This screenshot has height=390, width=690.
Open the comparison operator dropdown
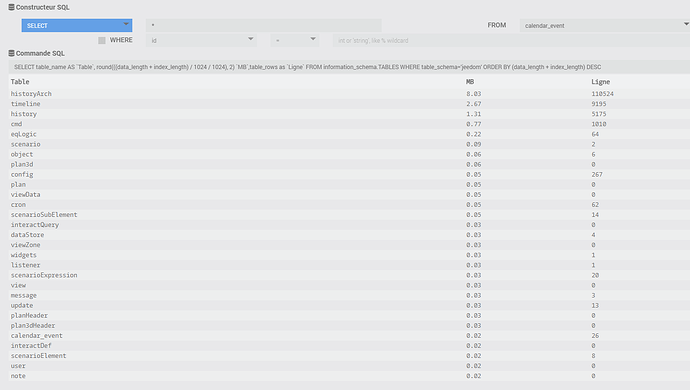[x=295, y=40]
